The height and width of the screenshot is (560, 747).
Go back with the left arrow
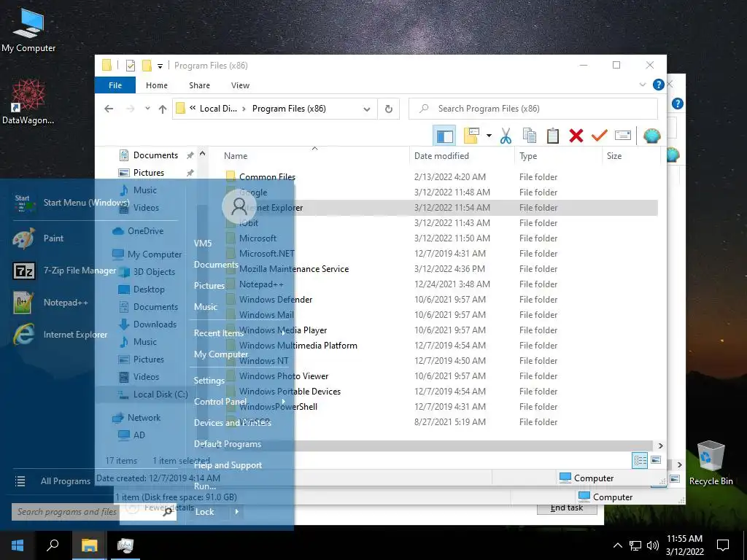click(109, 109)
